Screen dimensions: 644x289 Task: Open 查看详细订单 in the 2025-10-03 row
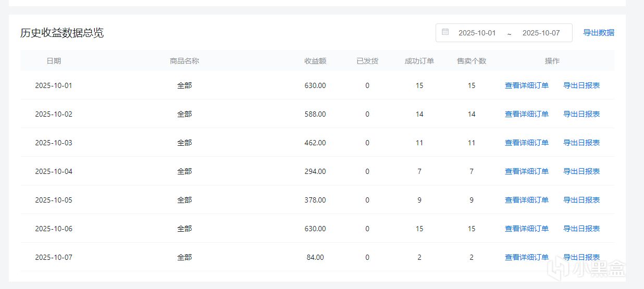[x=526, y=143]
